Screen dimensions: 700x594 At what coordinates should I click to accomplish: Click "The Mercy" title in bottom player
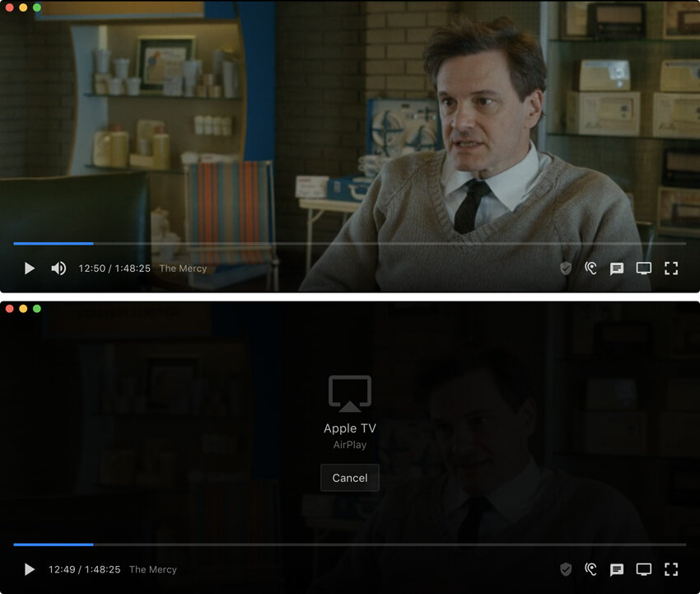click(x=153, y=569)
